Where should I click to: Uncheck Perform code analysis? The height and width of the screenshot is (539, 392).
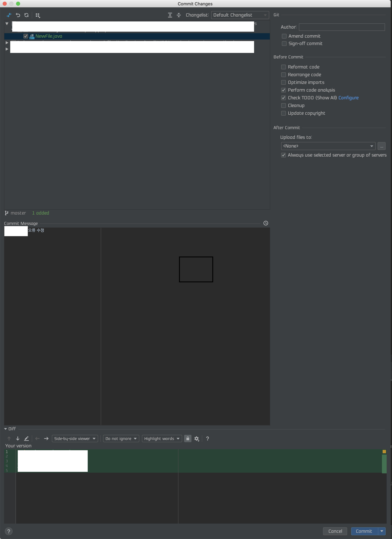tap(283, 90)
